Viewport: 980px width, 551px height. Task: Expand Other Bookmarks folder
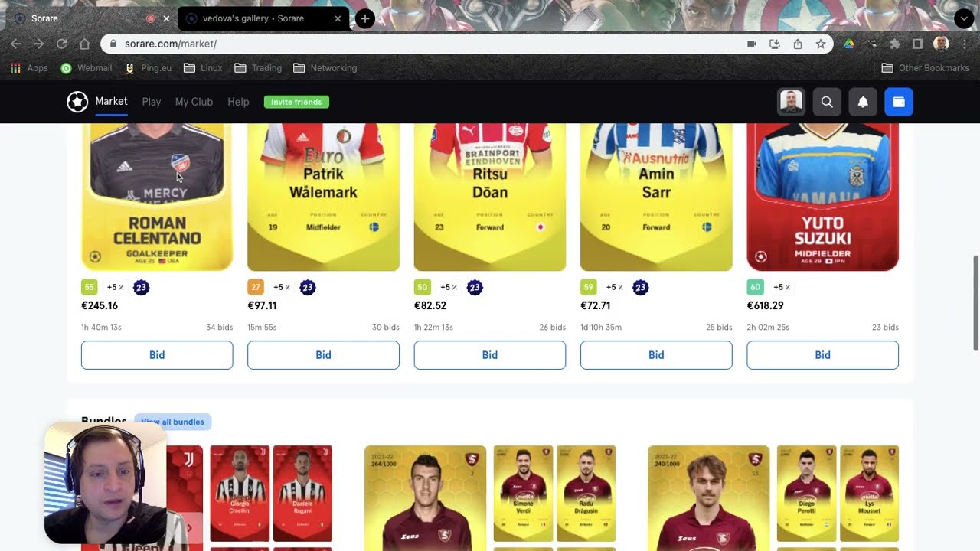tap(926, 68)
